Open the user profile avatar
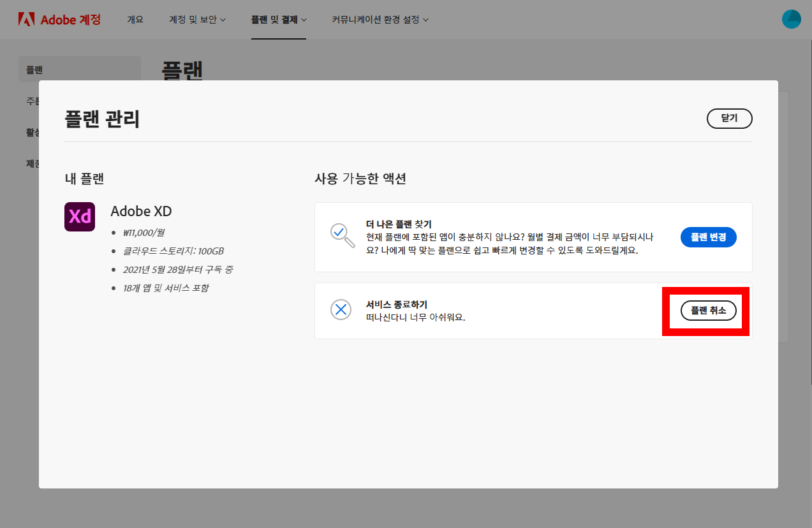812x528 pixels. [x=791, y=18]
